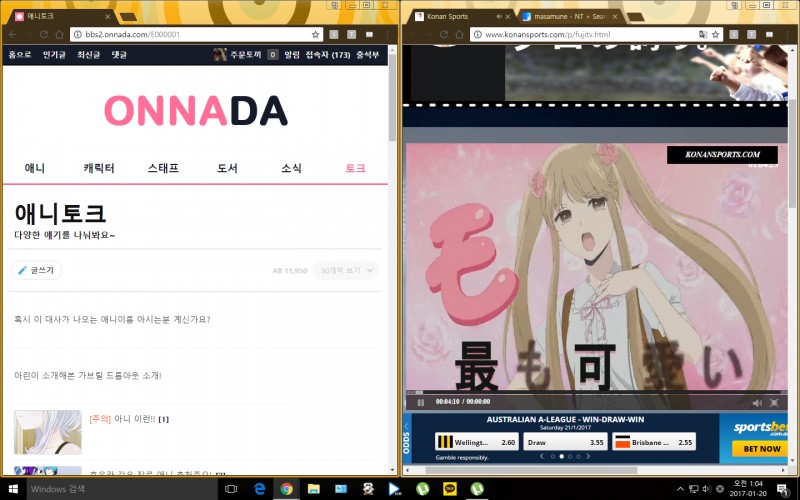Select the 토크 navigation tab
This screenshot has height=500, width=800.
[x=355, y=168]
